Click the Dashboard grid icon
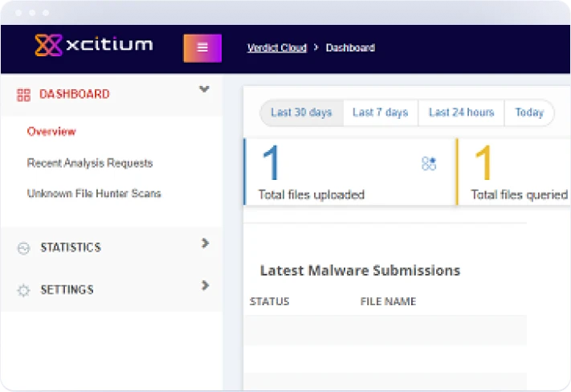571x392 pixels. [x=23, y=95]
